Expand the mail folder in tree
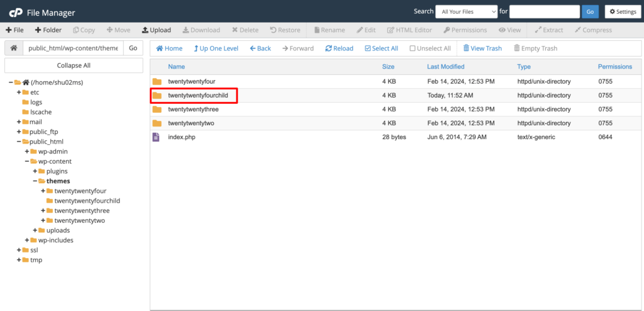The height and width of the screenshot is (311, 644). tap(19, 122)
